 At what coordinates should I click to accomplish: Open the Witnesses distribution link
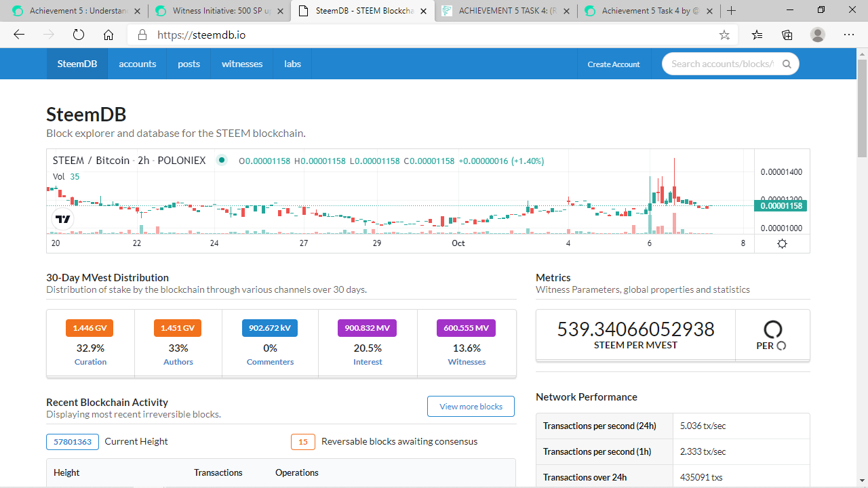click(x=467, y=362)
